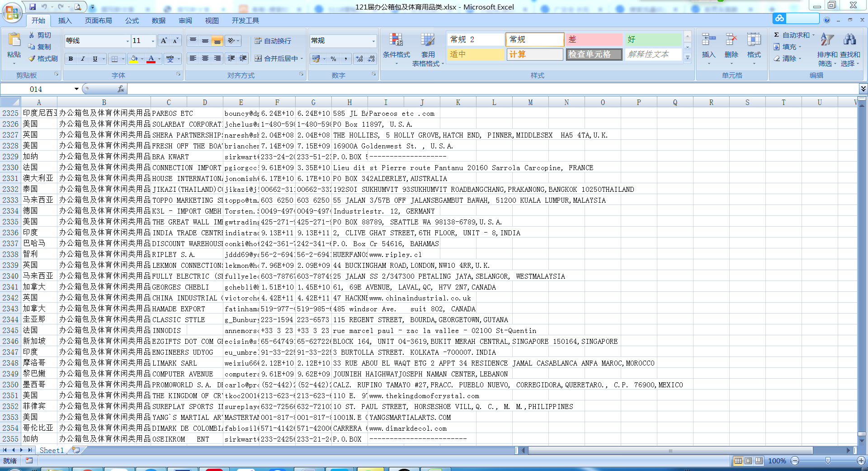
Task: Select the Sheet1 worksheet tab
Action: click(52, 450)
